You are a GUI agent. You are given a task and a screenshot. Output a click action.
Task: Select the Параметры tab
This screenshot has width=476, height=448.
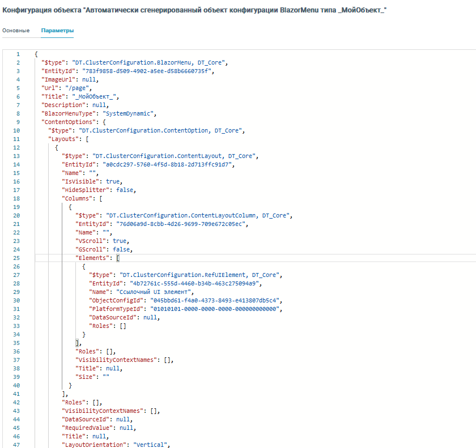[57, 30]
